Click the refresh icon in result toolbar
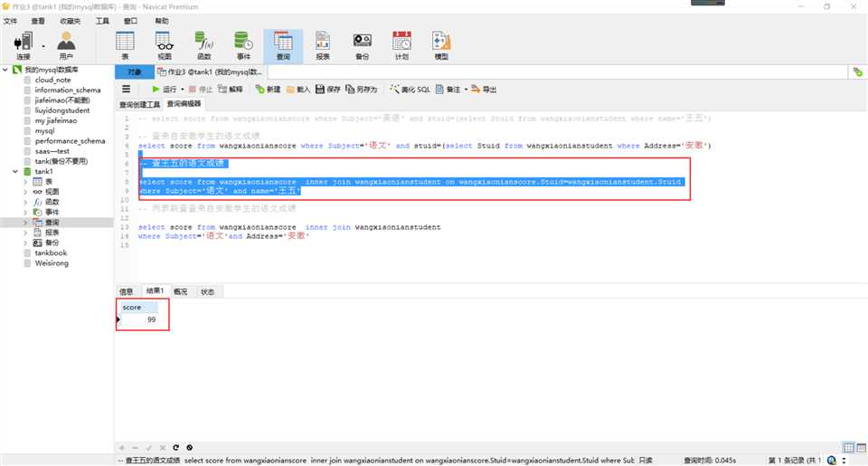This screenshot has height=466, width=868. click(x=176, y=448)
